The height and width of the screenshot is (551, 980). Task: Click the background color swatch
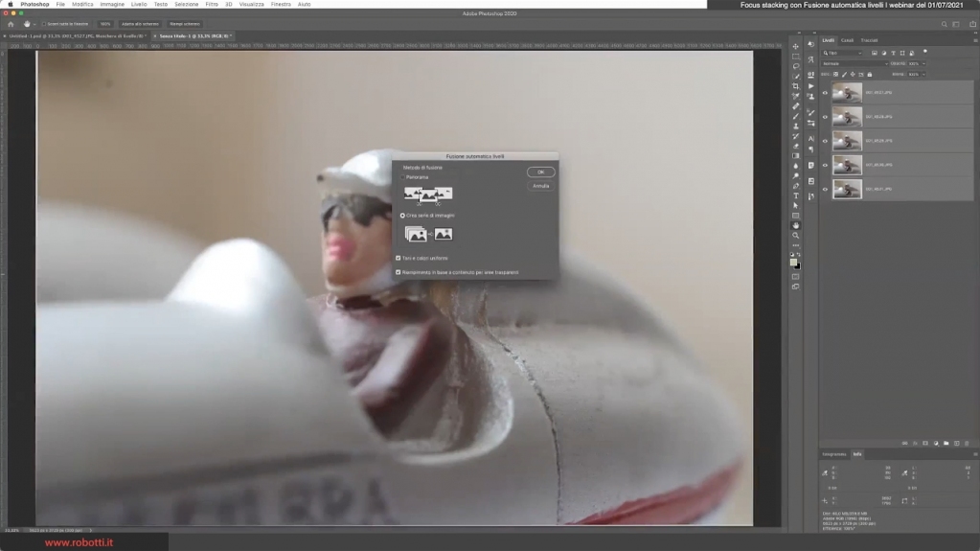pos(798,266)
